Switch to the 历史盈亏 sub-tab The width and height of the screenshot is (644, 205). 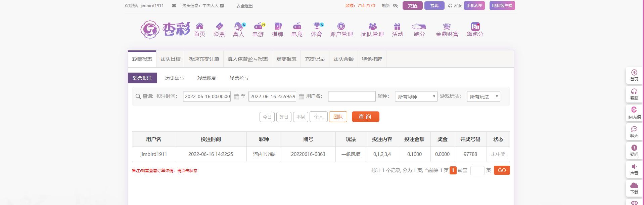(175, 78)
